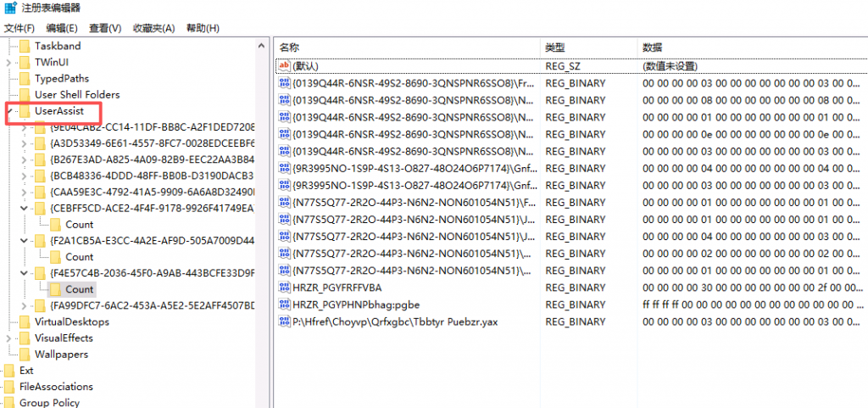Expand the TWinUI key arrow

pos(9,63)
